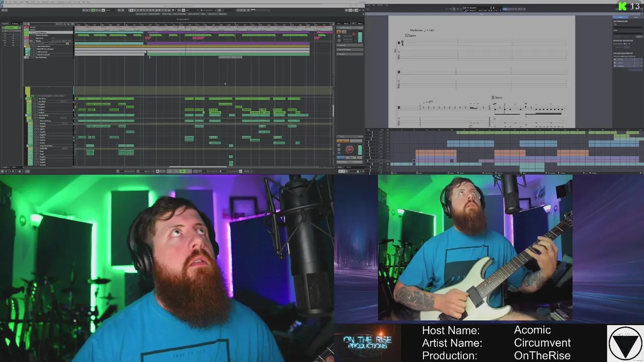Click the A Intro section label on the score
The width and height of the screenshot is (644, 362).
(x=410, y=36)
